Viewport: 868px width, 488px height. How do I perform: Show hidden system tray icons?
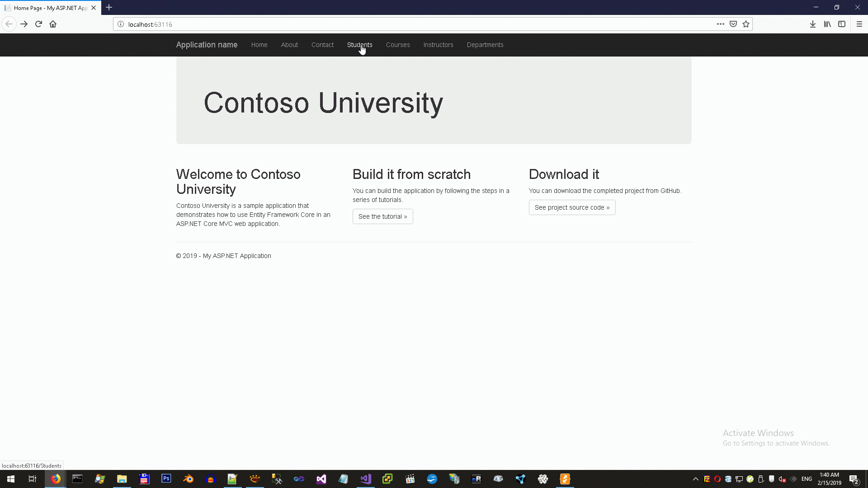[696, 479]
